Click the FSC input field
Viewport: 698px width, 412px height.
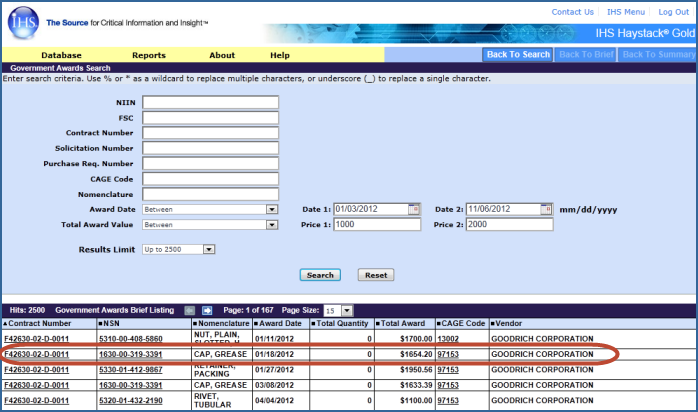click(211, 117)
